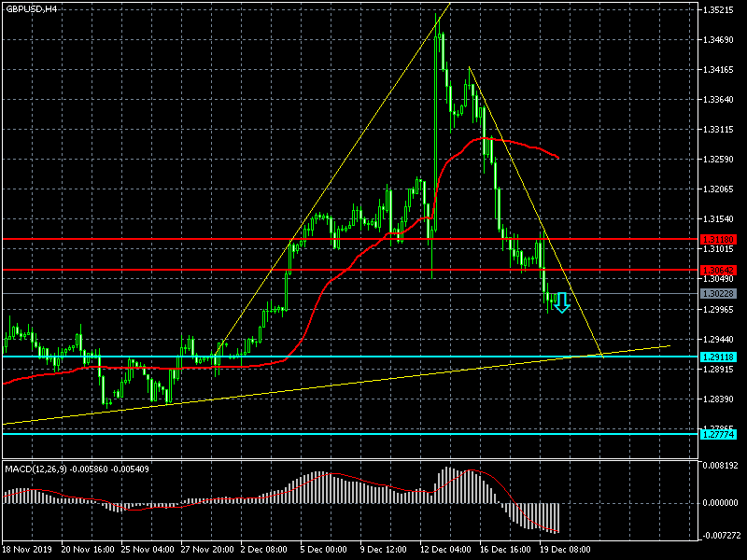Image resolution: width=747 pixels, height=560 pixels.
Task: Click the 9 Dec 12:00 time label
Action: point(384,549)
